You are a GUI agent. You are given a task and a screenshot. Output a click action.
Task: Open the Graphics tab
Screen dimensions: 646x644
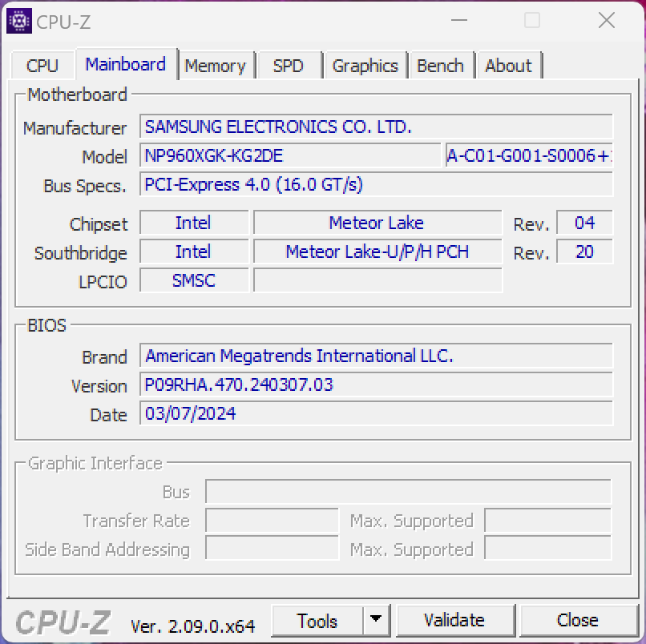point(365,66)
